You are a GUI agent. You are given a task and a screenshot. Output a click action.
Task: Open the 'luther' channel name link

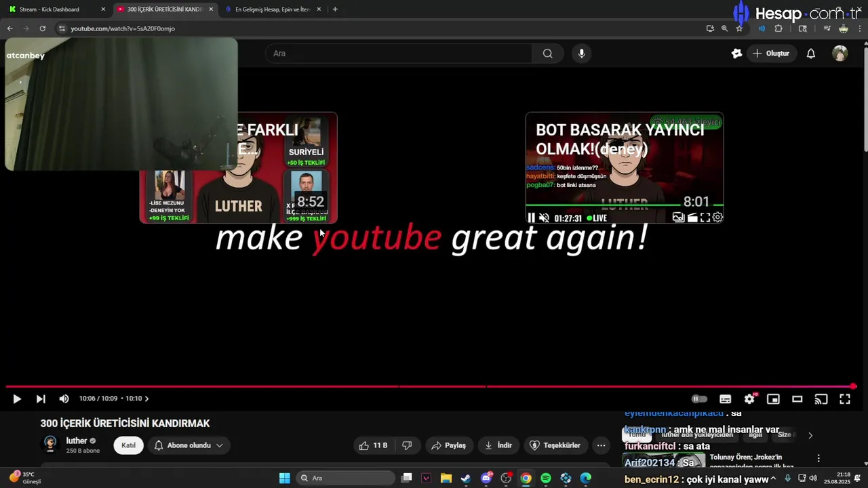(77, 441)
